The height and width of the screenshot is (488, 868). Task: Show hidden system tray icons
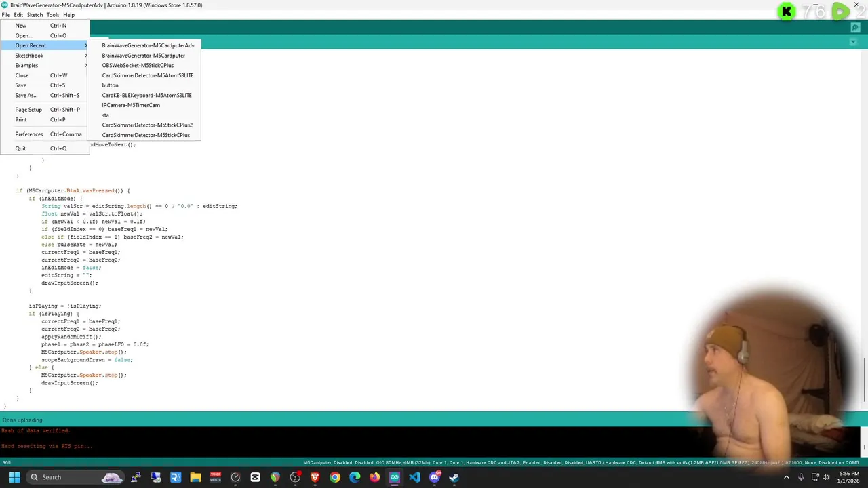(787, 477)
